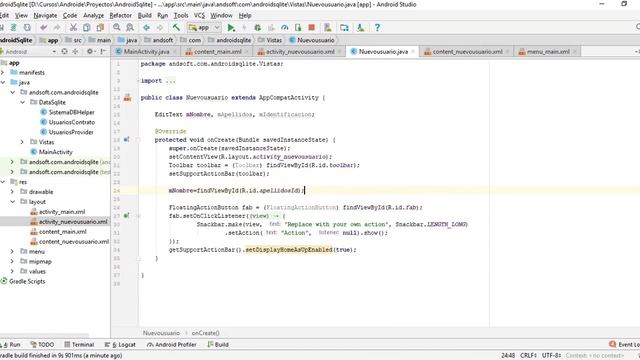Click the Back navigation arrow icon

pyautogui.click(x=146, y=27)
